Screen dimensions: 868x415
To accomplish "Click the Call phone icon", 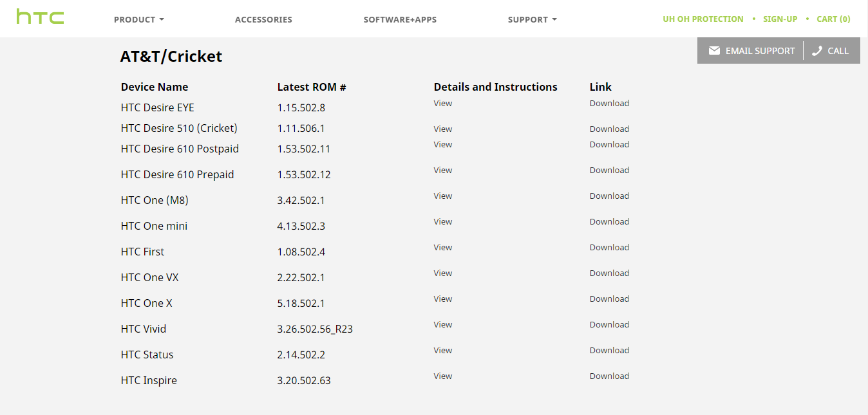I will (817, 51).
